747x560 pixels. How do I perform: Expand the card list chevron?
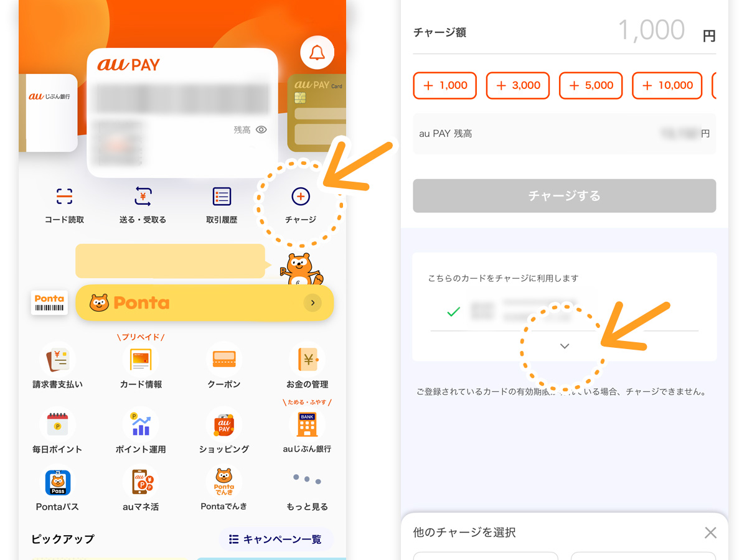click(565, 347)
